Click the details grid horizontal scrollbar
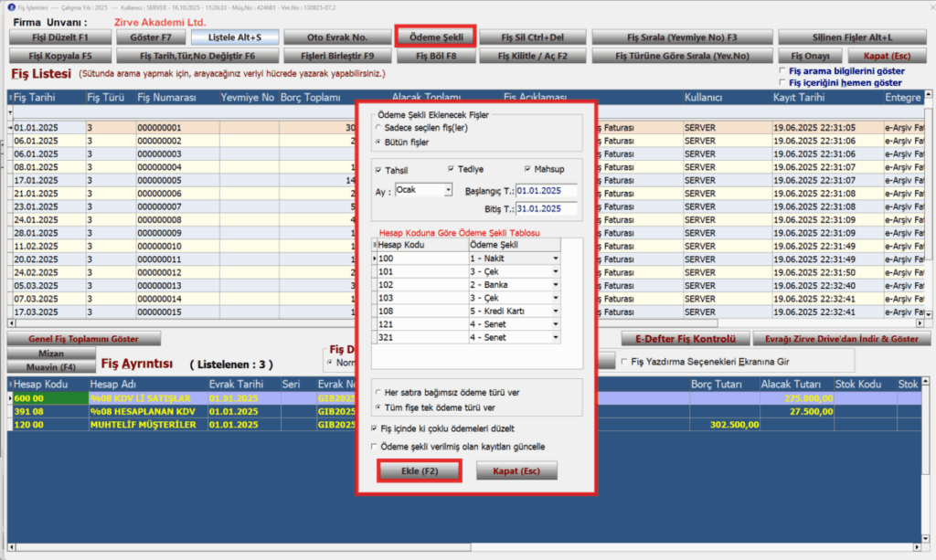936x560 pixels. pos(465,547)
